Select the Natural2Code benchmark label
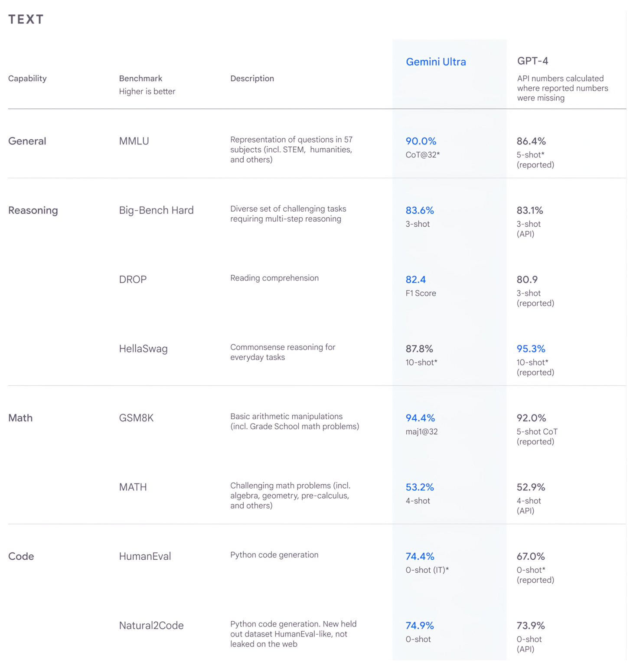Image resolution: width=633 pixels, height=672 pixels. [151, 626]
